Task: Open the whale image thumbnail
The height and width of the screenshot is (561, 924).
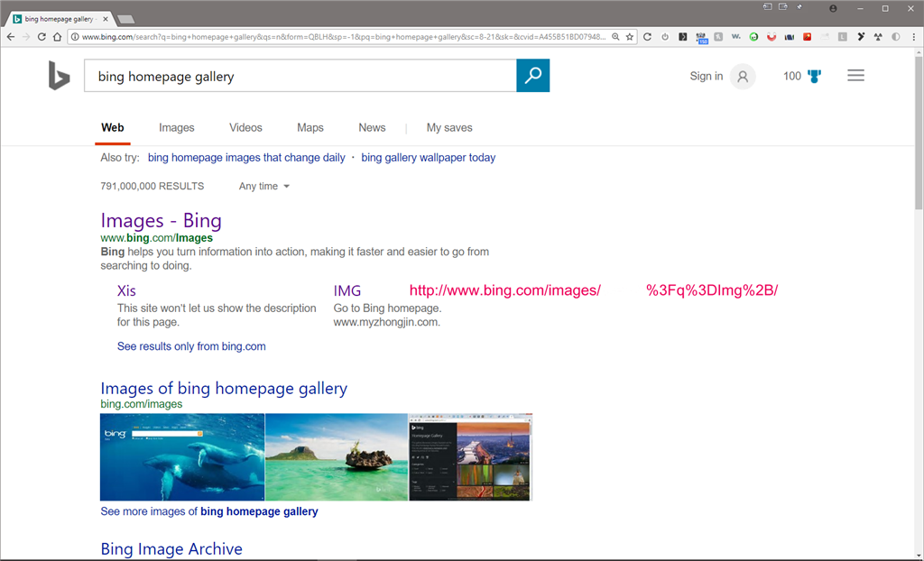Action: pos(181,456)
